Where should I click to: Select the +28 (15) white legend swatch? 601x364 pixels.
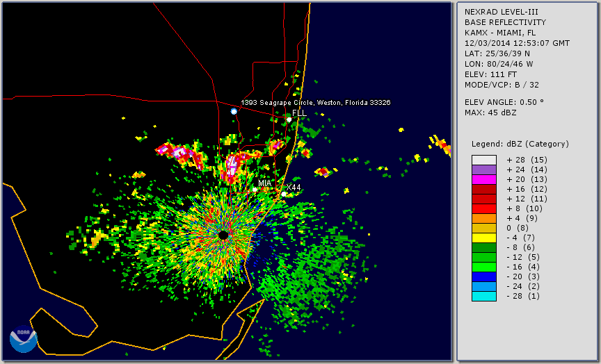tap(484, 160)
